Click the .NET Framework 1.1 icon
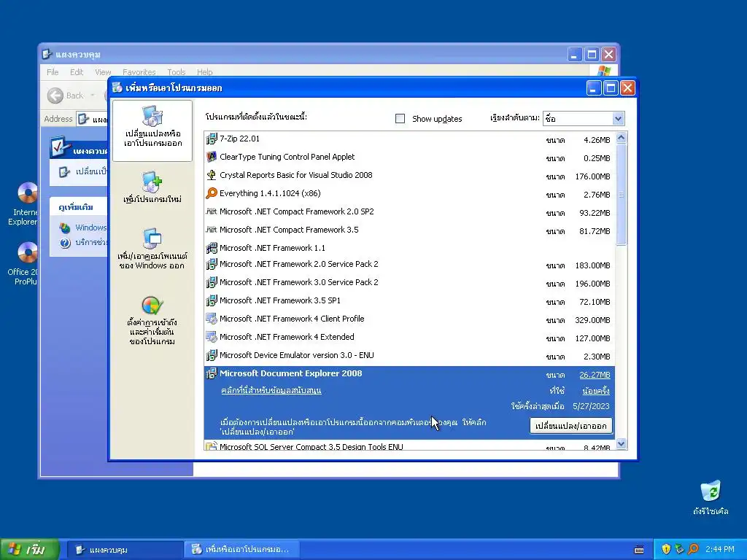 (212, 248)
